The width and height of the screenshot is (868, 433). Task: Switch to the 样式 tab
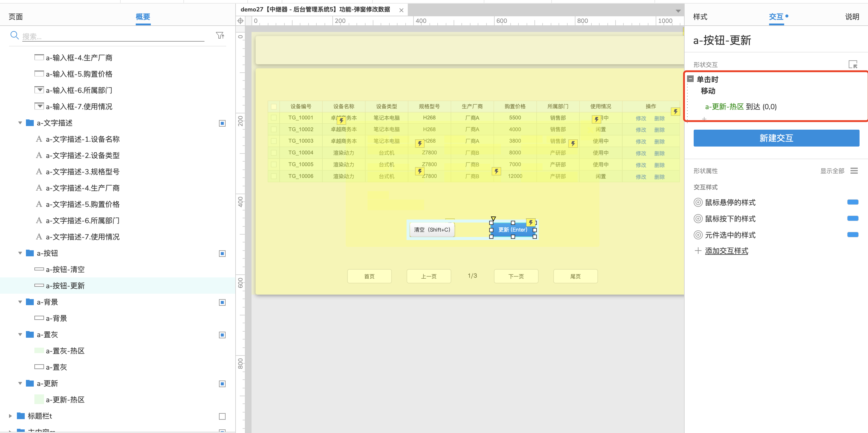pyautogui.click(x=700, y=17)
